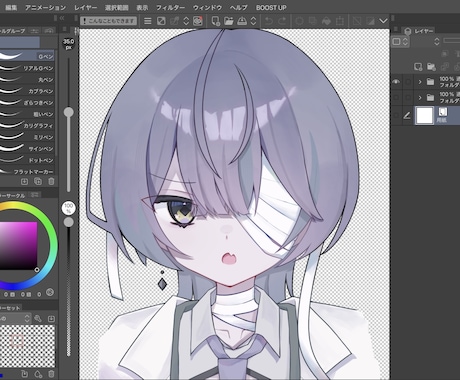Open the 表示 menu
460x380 pixels.
coord(142,7)
